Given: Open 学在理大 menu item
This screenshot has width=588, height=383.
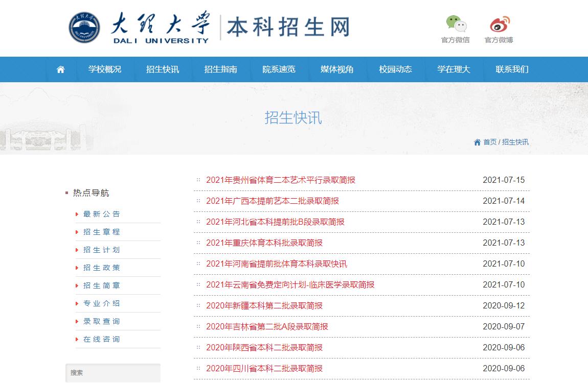Looking at the screenshot, I should 454,69.
